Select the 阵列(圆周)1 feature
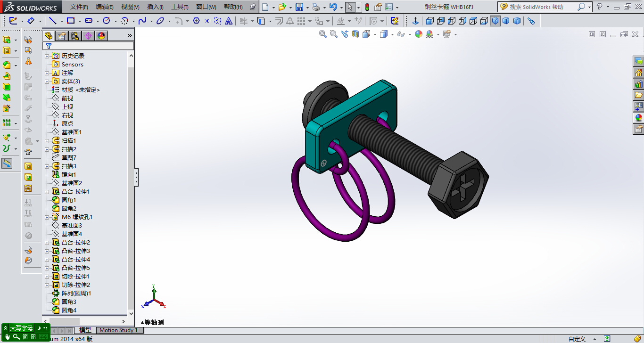 (71, 294)
